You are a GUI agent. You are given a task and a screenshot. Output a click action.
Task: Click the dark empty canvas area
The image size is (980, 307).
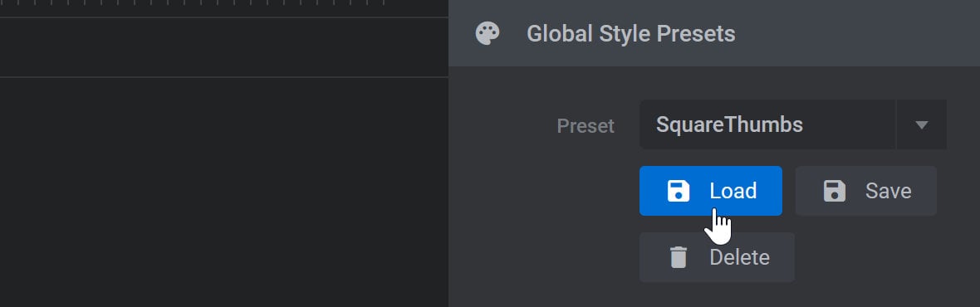click(x=223, y=192)
